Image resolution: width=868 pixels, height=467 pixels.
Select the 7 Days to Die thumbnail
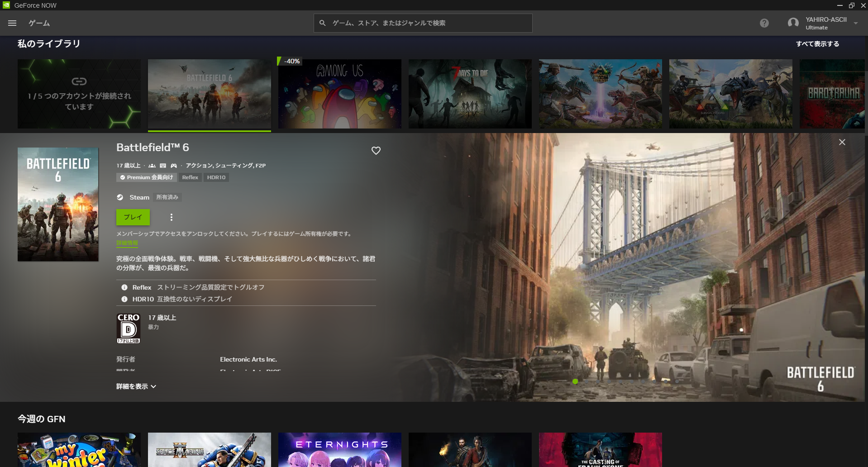point(470,94)
